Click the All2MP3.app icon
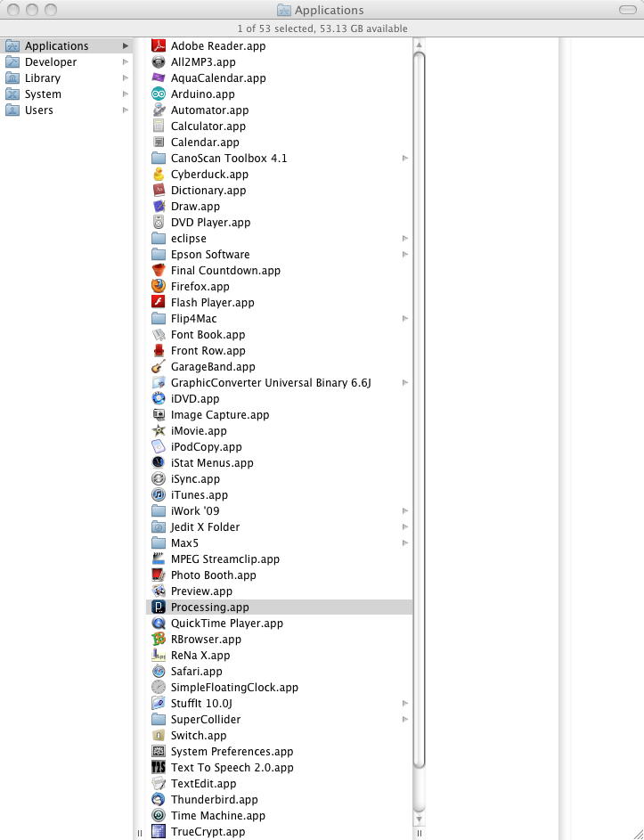644x840 pixels. coord(158,61)
